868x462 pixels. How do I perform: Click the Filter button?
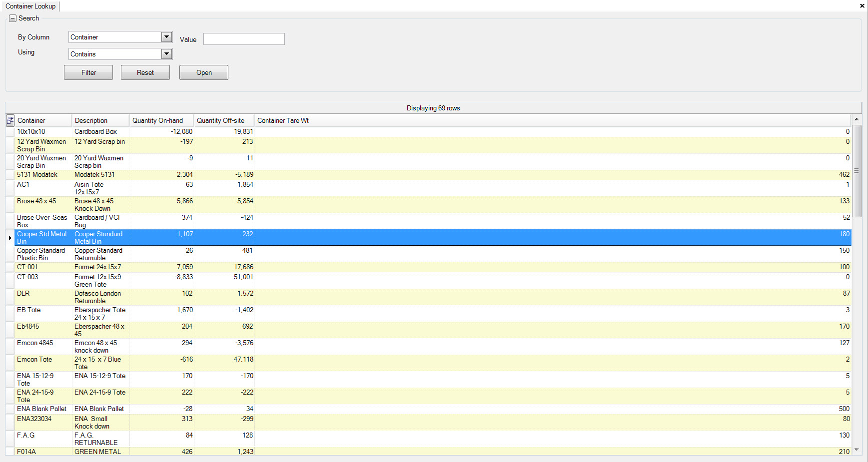point(88,72)
